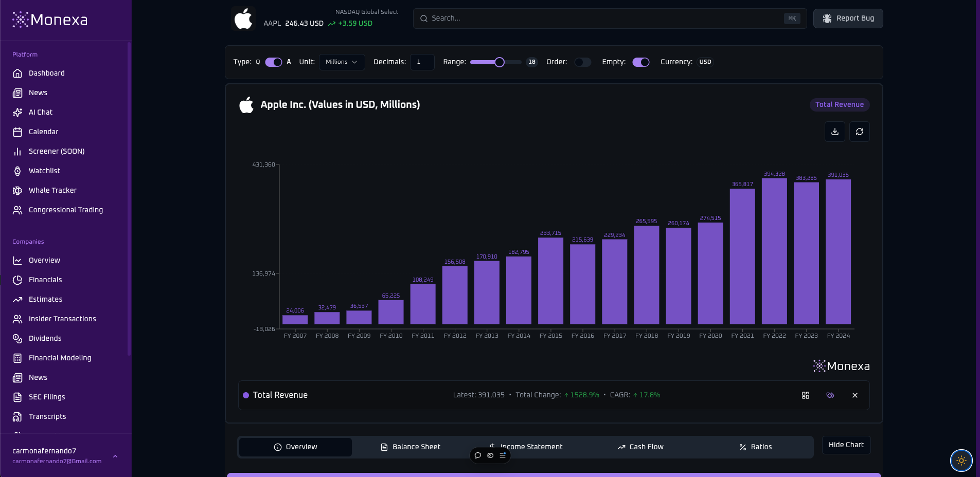980x477 pixels.
Task: Expand the carmonafernando7 user account menu
Action: pos(65,456)
